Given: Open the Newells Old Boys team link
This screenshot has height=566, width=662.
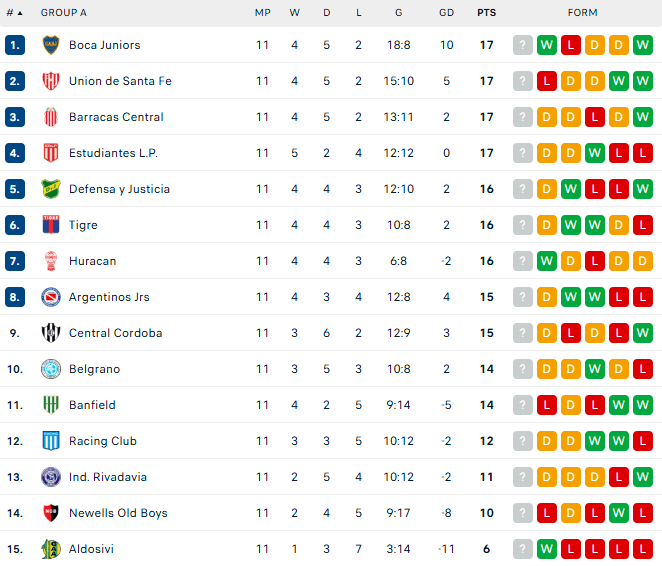Looking at the screenshot, I should coord(118,513).
